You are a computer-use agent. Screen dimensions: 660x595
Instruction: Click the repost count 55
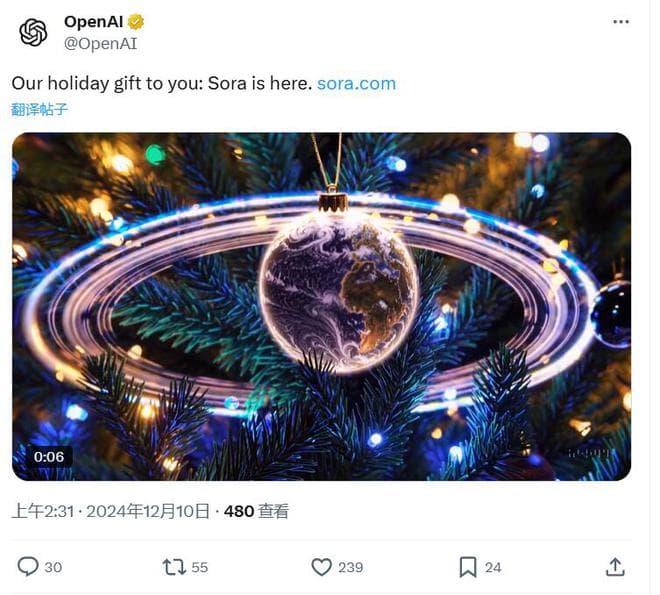tap(200, 567)
